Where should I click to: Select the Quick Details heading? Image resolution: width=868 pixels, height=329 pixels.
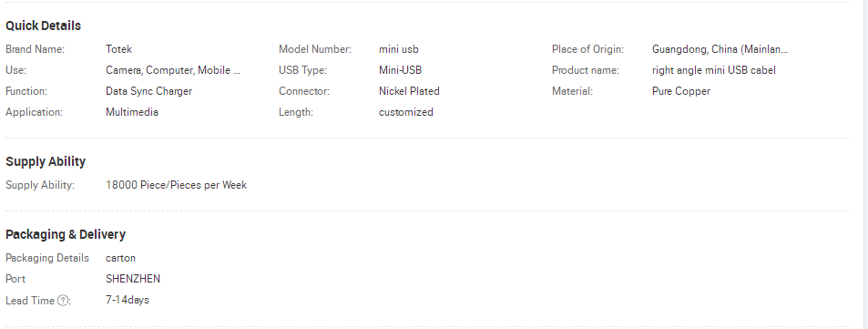click(x=43, y=26)
